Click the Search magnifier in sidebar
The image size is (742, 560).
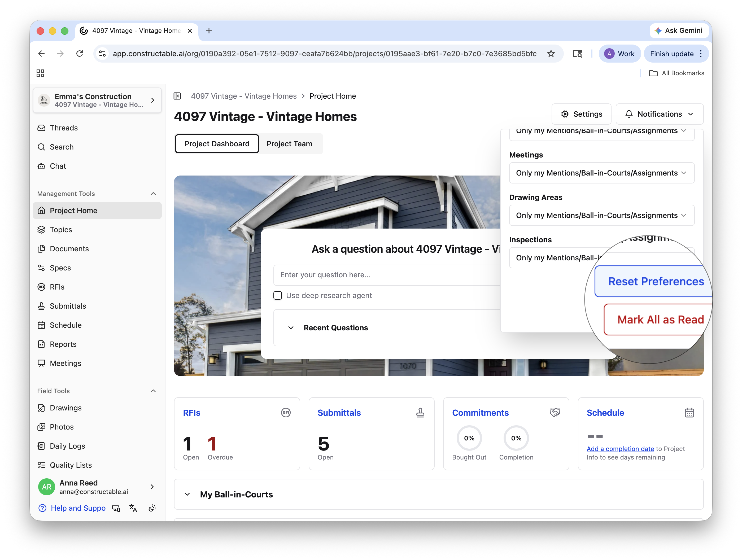coord(41,147)
